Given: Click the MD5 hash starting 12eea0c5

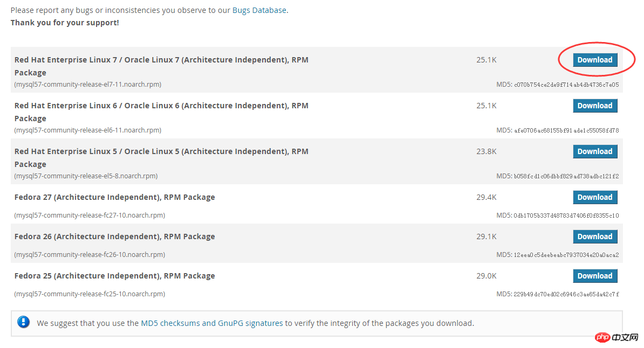Looking at the screenshot, I should pos(566,255).
